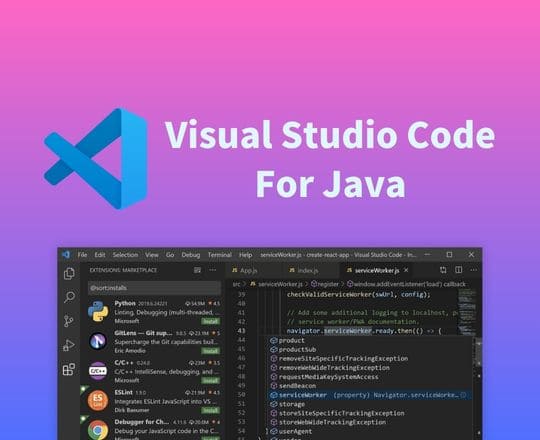Select storeSiteSpecificTrackingException suggestion
Screen dimensions: 540x440
370,413
